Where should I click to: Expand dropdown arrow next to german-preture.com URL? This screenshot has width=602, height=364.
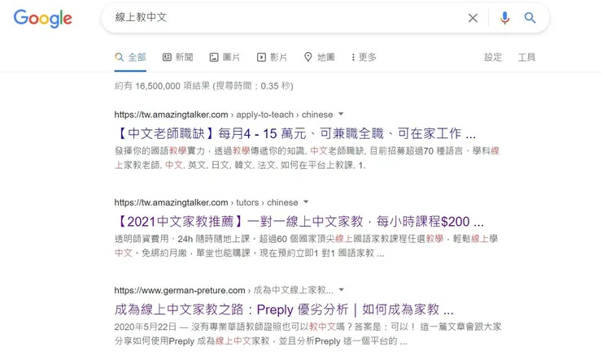click(342, 289)
